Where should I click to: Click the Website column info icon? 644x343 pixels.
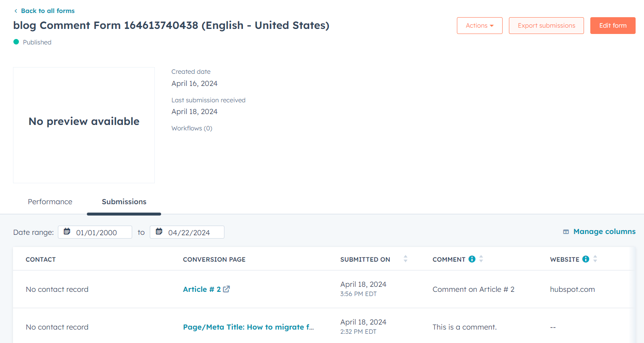586,259
